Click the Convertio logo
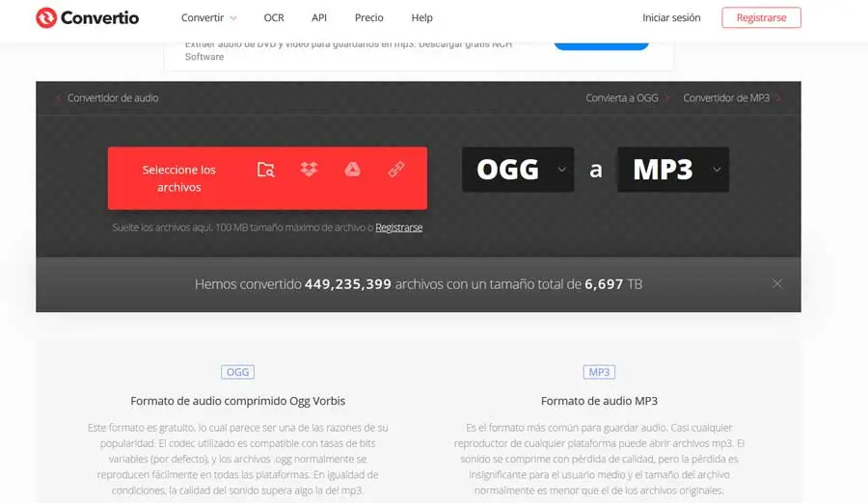 pos(87,17)
